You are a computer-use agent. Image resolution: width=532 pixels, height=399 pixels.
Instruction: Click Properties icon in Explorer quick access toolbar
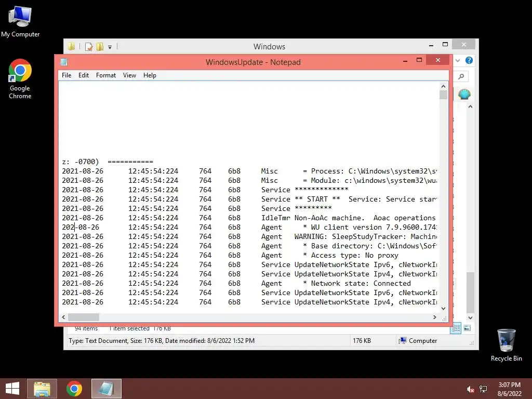tap(88, 47)
